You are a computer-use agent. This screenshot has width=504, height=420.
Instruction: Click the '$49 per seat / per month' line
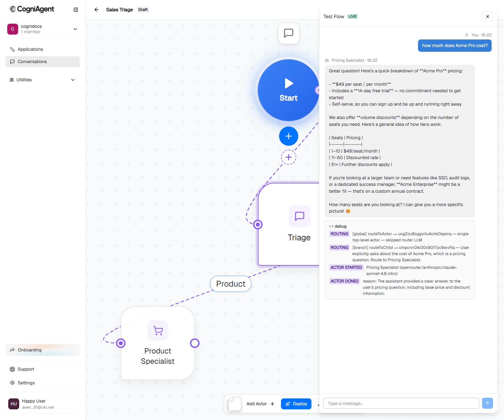point(360,84)
